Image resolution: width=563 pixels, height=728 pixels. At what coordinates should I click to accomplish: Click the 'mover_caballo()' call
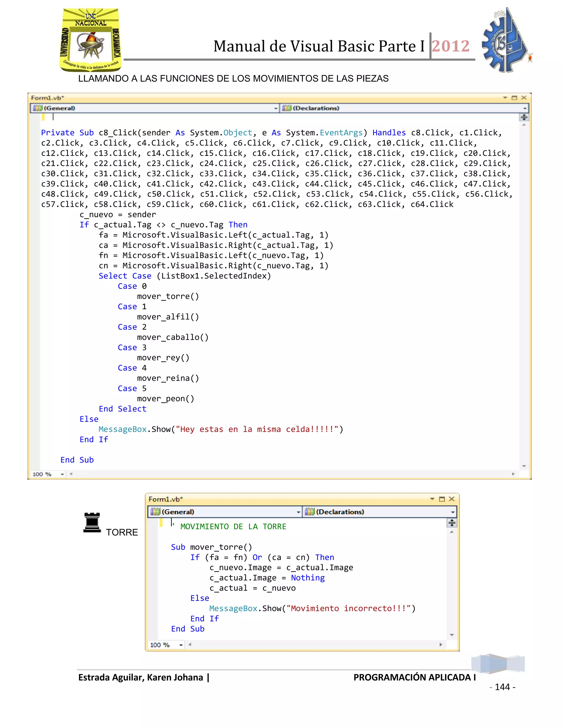(173, 337)
